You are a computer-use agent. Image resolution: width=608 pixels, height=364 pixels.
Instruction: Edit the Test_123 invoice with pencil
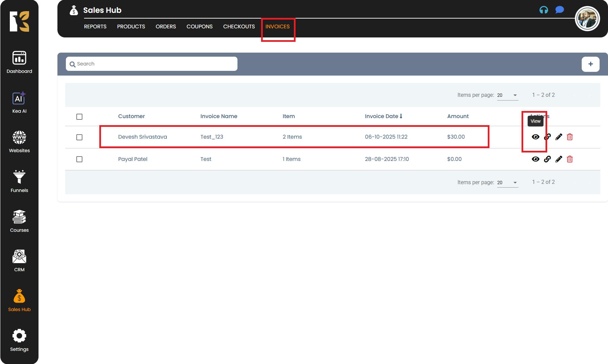coord(558,137)
